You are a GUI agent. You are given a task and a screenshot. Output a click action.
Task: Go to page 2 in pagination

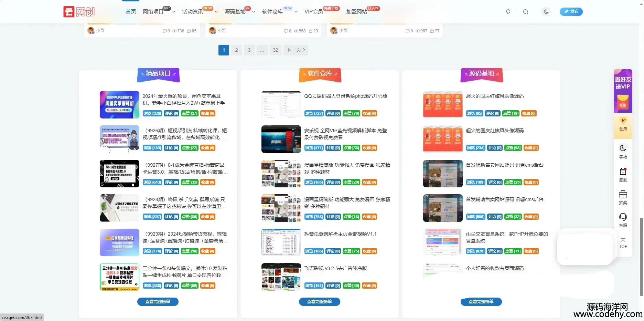tap(236, 50)
